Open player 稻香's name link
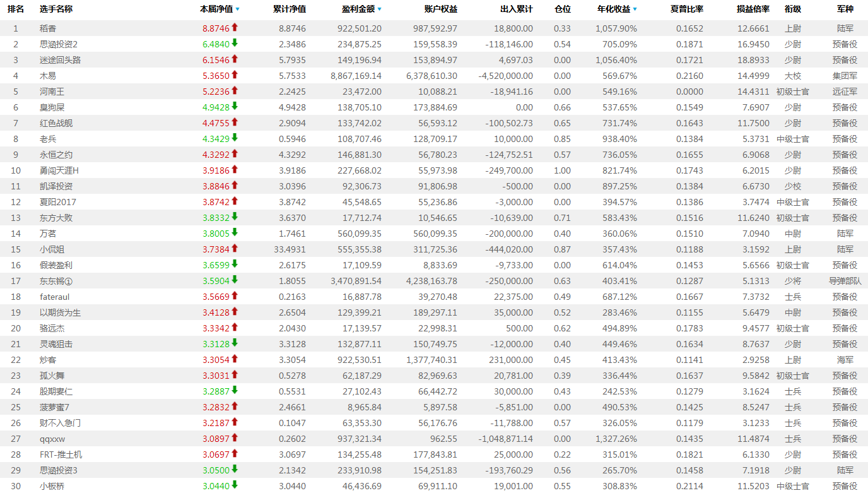Screen dimensions: 868x493 point(48,28)
